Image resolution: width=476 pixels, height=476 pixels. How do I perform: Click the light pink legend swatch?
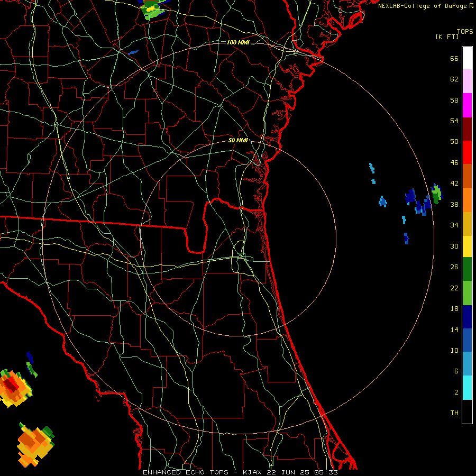coord(467,81)
